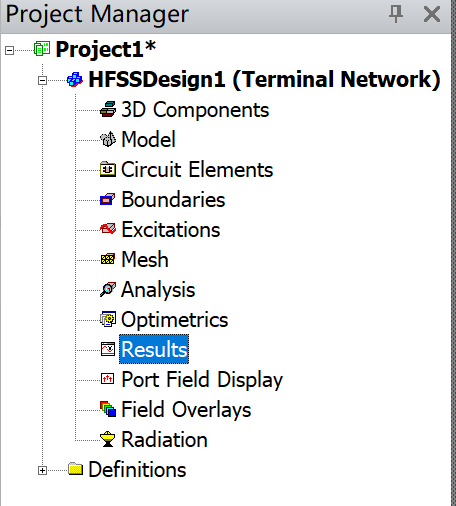Close the Project Manager panel

[x=432, y=15]
